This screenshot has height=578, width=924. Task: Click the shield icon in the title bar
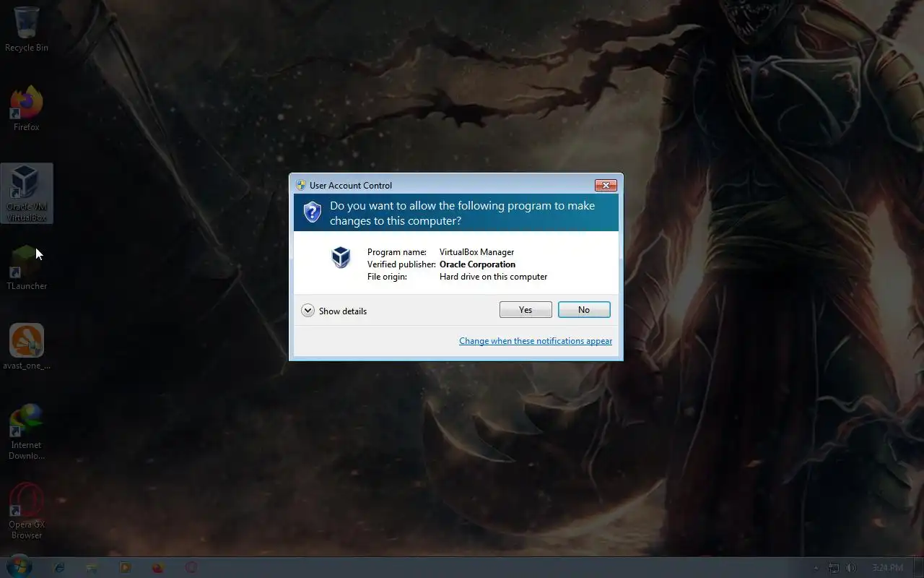click(x=301, y=186)
